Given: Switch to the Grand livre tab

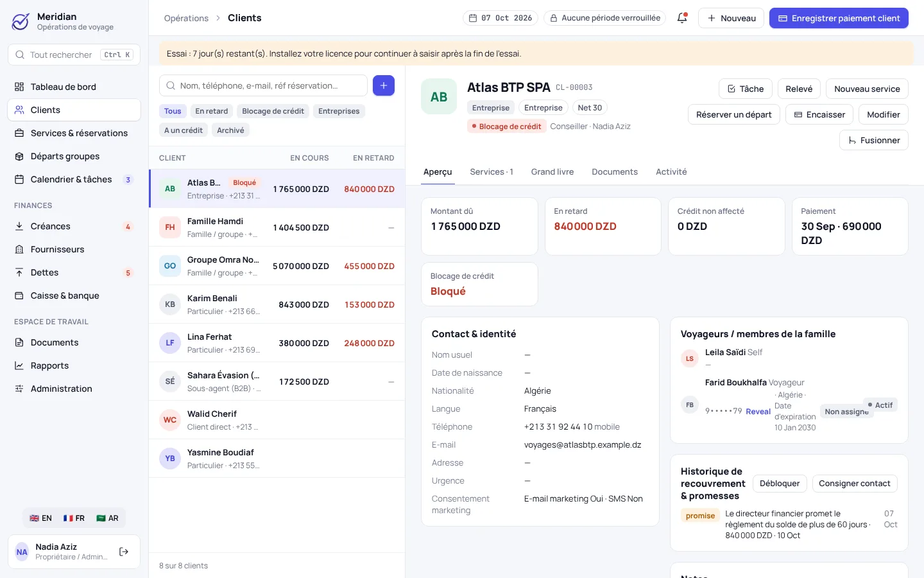Looking at the screenshot, I should (x=552, y=172).
